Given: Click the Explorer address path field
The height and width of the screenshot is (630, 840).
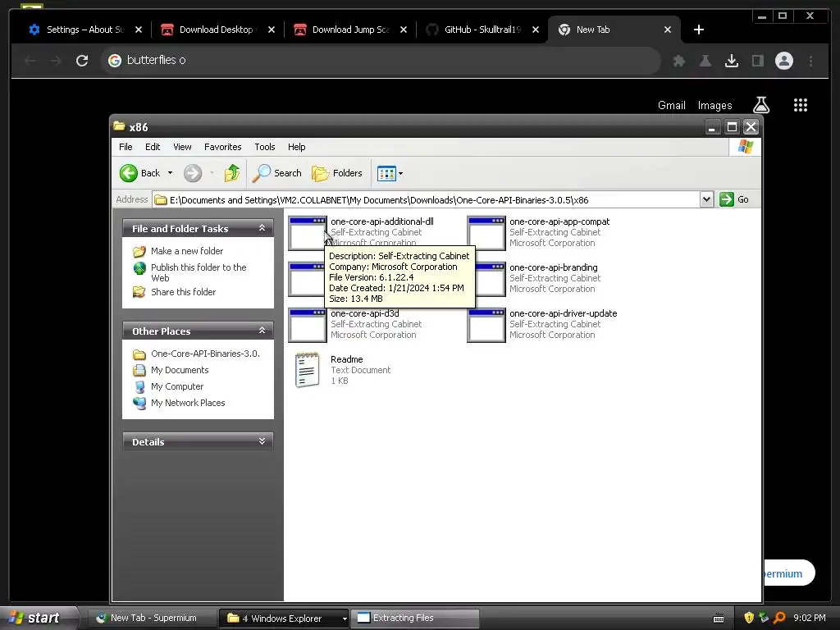Looking at the screenshot, I should point(427,200).
